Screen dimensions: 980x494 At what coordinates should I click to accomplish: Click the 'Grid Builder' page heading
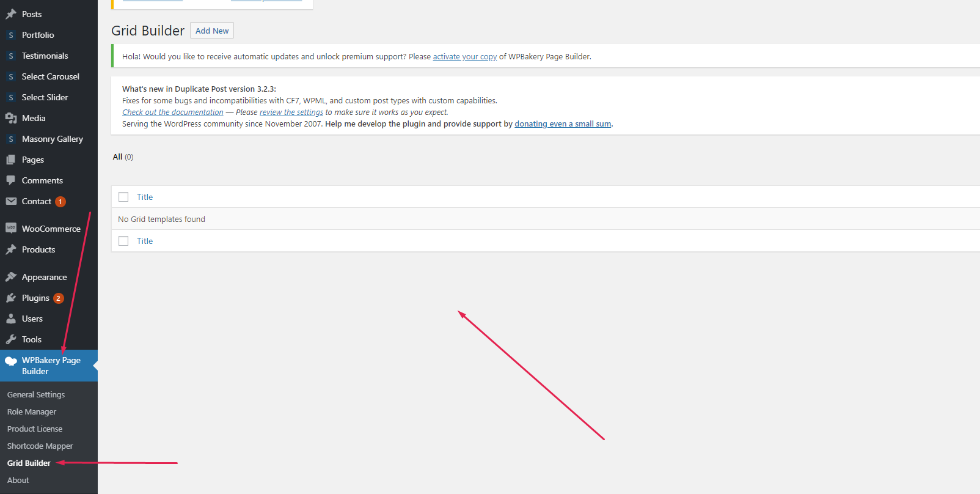coord(148,31)
